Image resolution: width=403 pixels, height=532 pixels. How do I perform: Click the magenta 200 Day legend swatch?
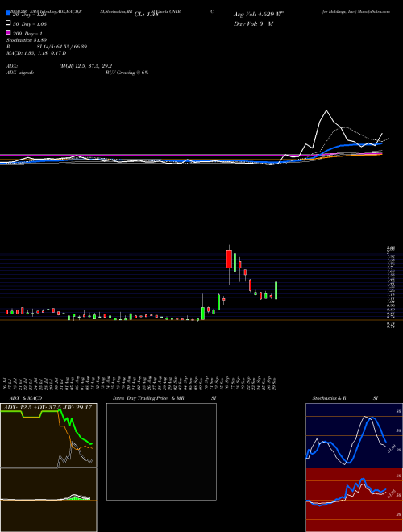coord(8,32)
